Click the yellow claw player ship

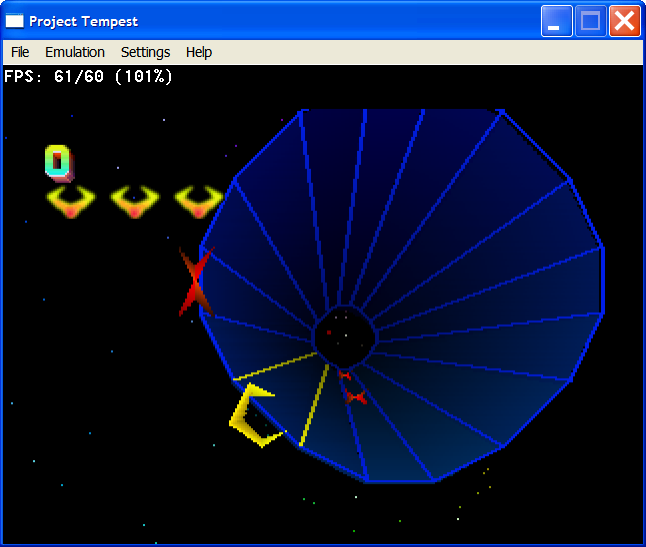pyautogui.click(x=253, y=416)
